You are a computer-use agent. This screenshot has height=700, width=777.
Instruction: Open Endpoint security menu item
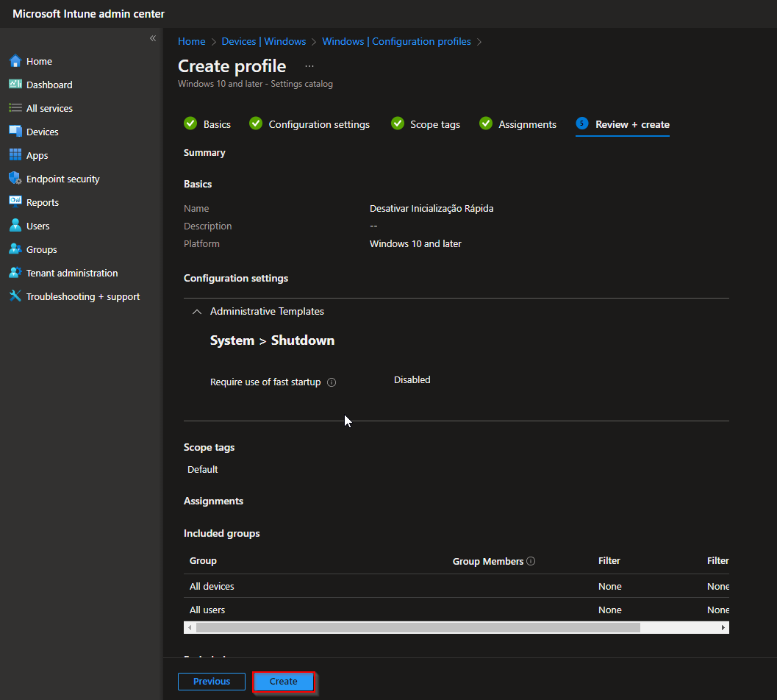tap(63, 179)
